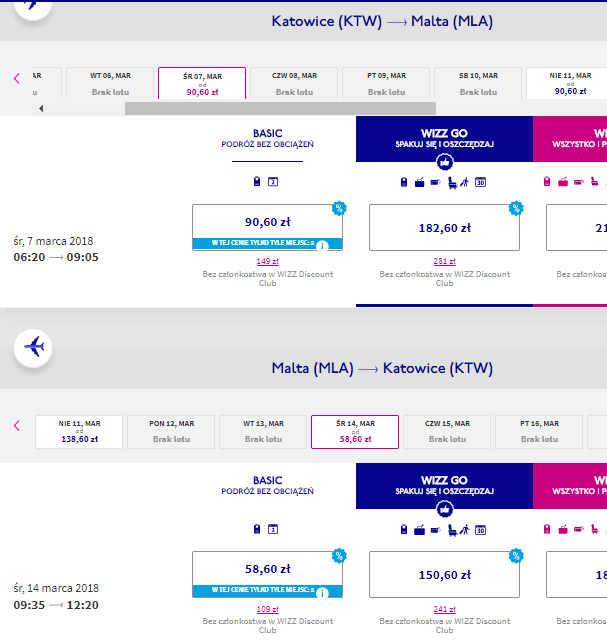Choose return WIZZ GO fare 150,60 zł
This screenshot has width=607, height=640.
click(445, 575)
